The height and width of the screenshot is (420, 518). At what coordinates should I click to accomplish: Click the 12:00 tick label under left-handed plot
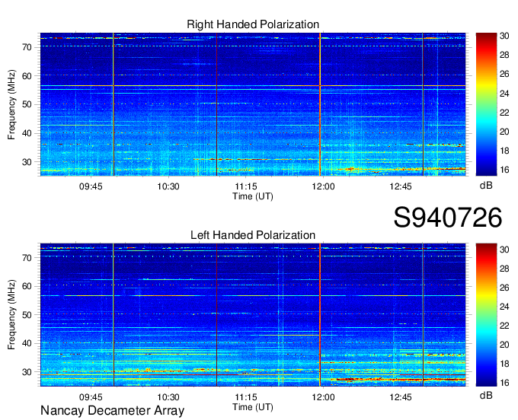pos(323,397)
